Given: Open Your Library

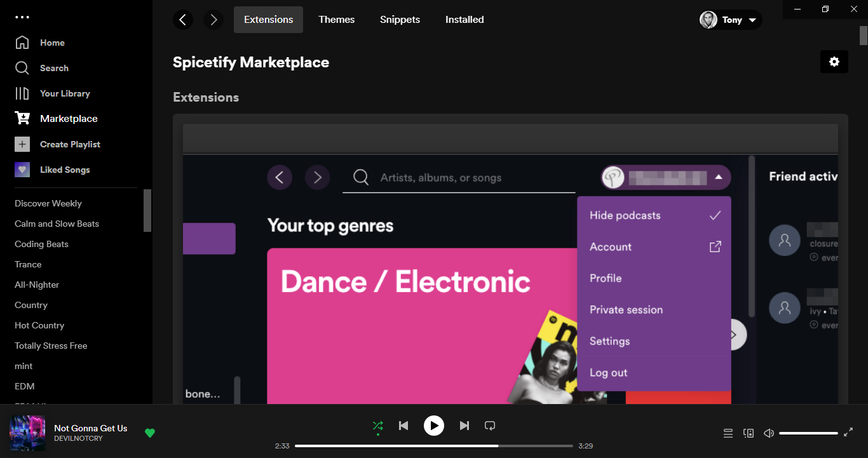Looking at the screenshot, I should coord(52,93).
